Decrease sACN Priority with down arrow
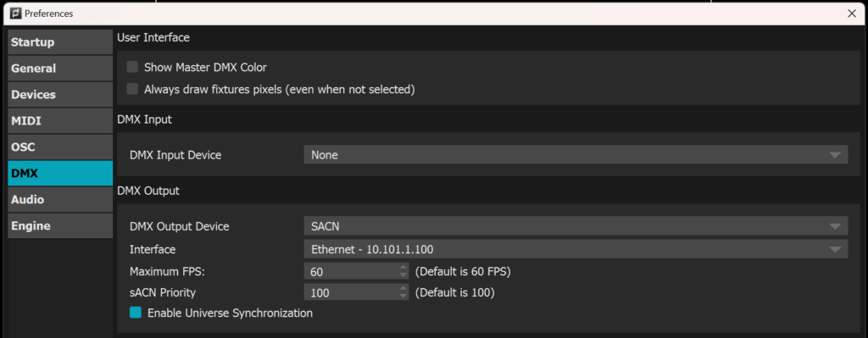This screenshot has height=338, width=868. pos(403,296)
